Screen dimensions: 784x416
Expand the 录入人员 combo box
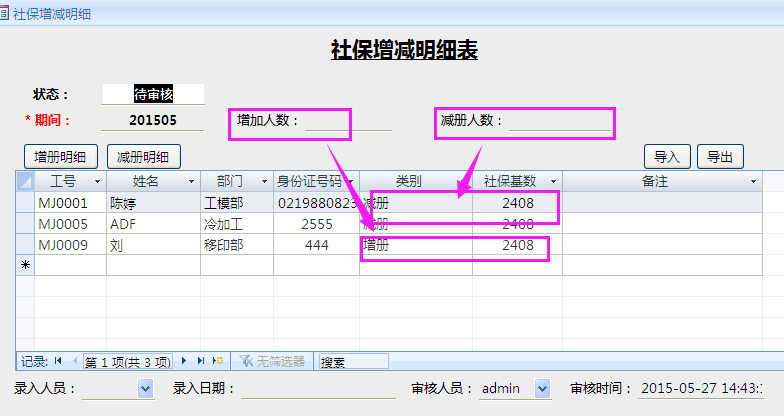click(145, 388)
